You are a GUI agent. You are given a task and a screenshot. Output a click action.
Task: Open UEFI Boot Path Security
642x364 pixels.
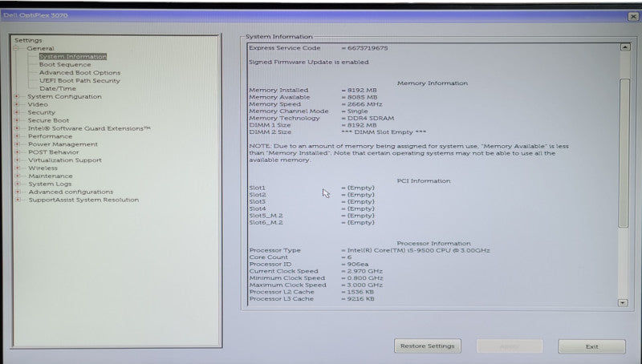(x=79, y=80)
